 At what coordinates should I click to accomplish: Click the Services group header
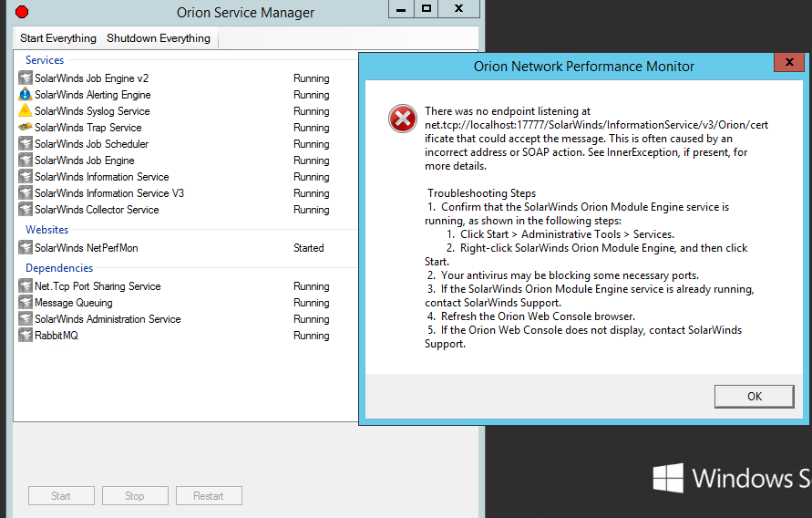(45, 60)
